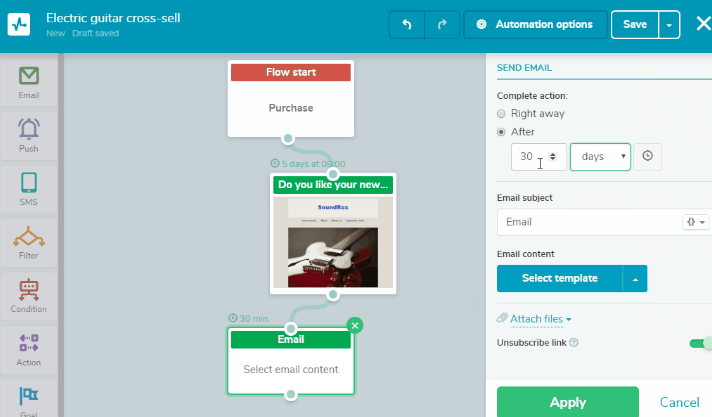Image resolution: width=712 pixels, height=417 pixels.
Task: Click the redo arrow button
Action: [x=441, y=24]
